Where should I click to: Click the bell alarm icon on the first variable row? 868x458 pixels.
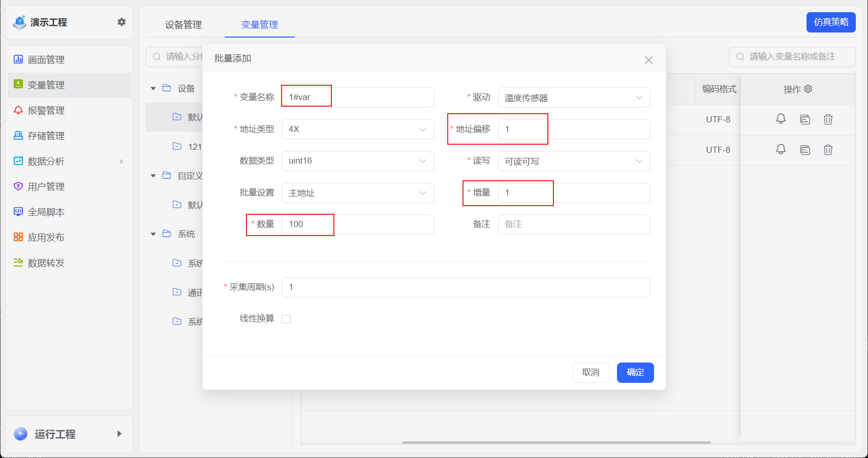pos(781,119)
